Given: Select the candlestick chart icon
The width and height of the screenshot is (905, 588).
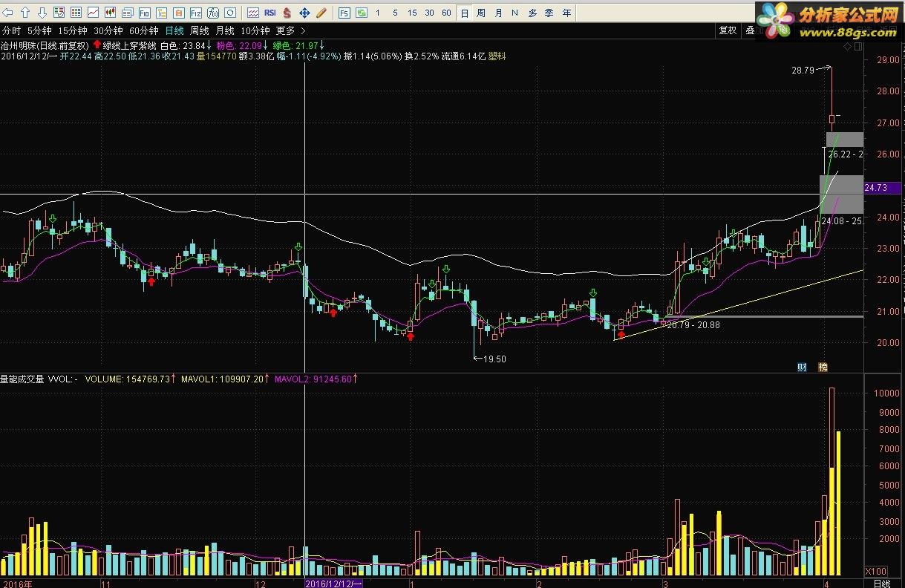Looking at the screenshot, I should coord(110,13).
